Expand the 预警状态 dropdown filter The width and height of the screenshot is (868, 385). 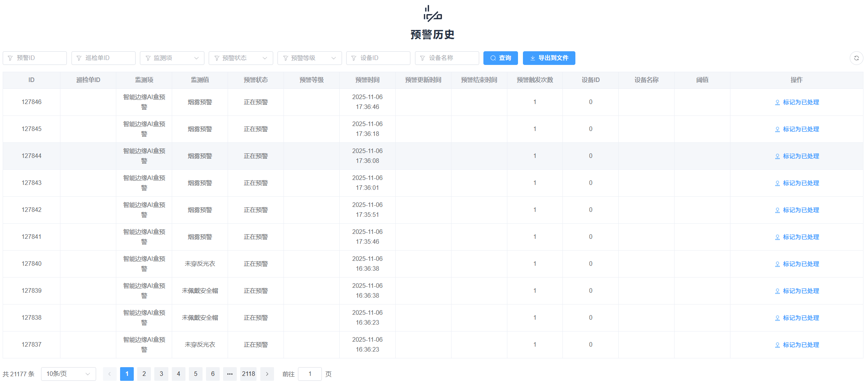click(241, 58)
